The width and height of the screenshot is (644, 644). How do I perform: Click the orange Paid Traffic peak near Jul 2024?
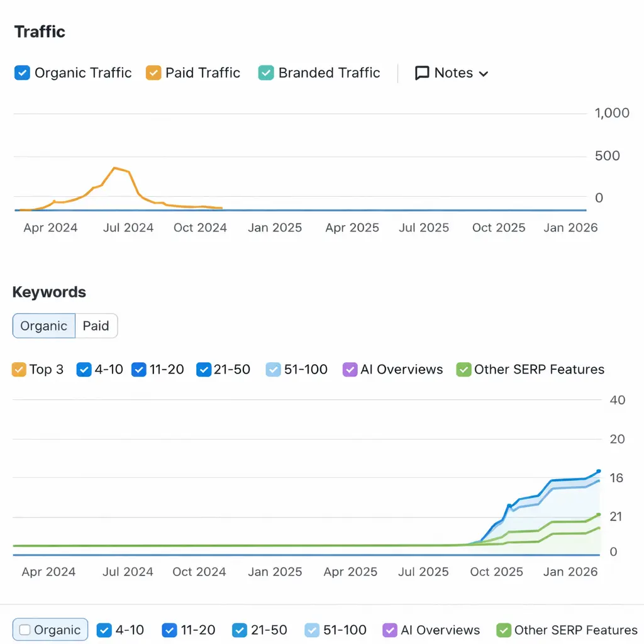[114, 168]
